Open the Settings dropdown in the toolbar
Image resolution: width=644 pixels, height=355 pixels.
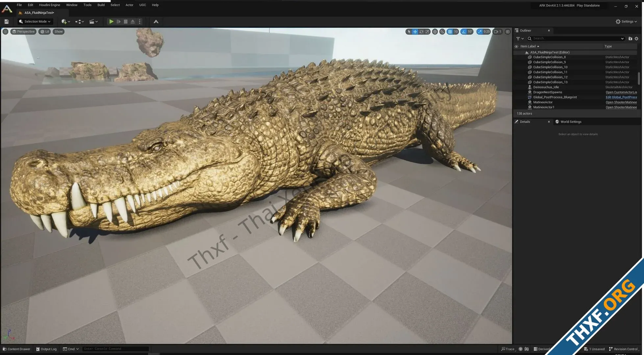tap(626, 21)
